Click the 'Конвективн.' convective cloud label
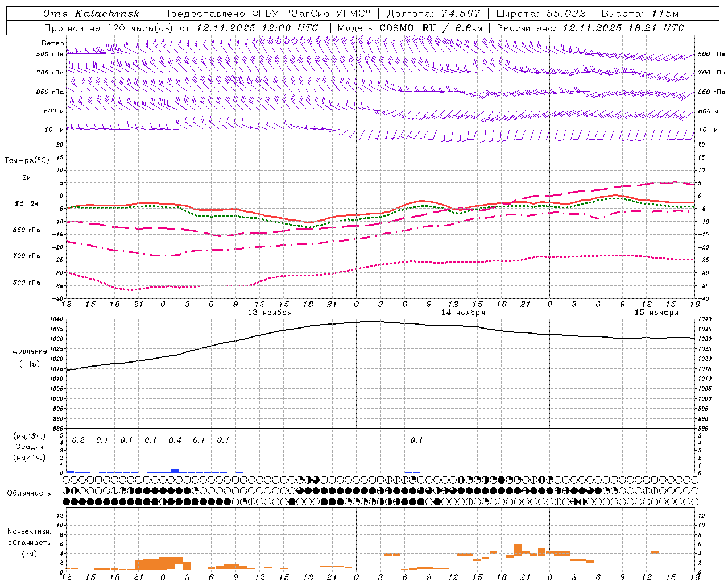This screenshot has width=728, height=582. [30, 531]
